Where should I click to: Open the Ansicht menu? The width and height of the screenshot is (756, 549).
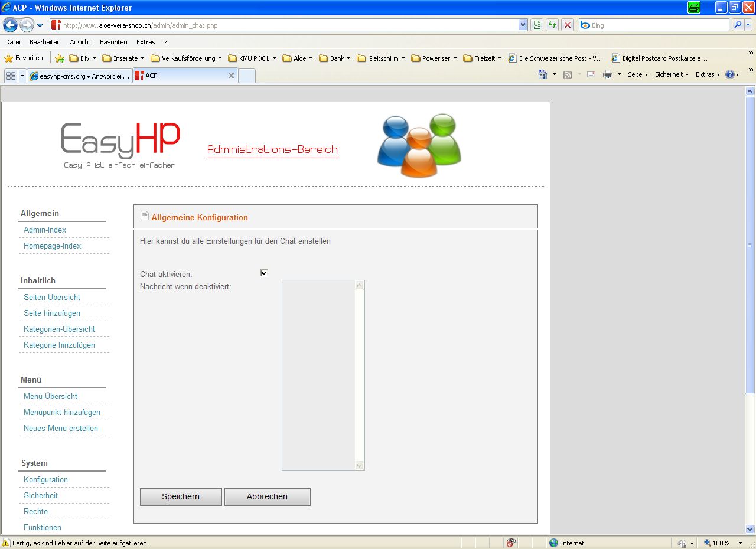(x=80, y=42)
